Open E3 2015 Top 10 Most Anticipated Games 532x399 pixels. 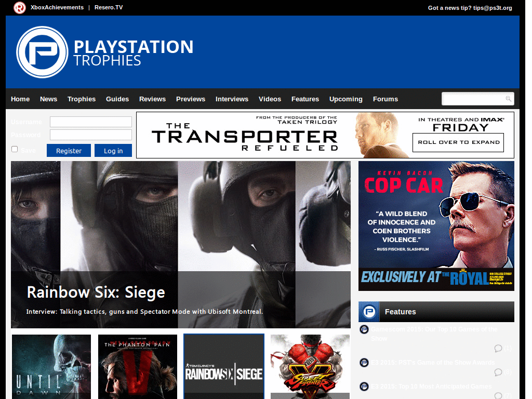pyautogui.click(x=431, y=387)
